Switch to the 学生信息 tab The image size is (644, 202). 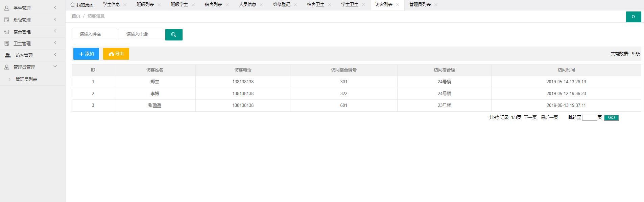click(111, 5)
